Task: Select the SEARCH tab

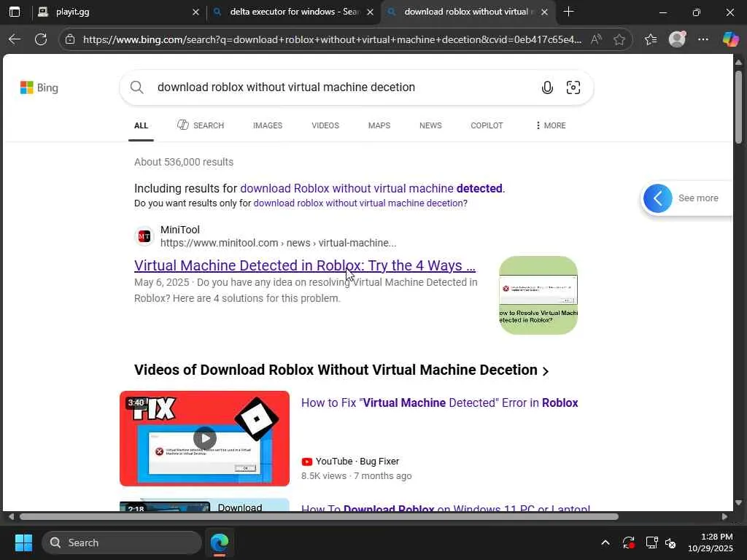Action: pyautogui.click(x=201, y=125)
